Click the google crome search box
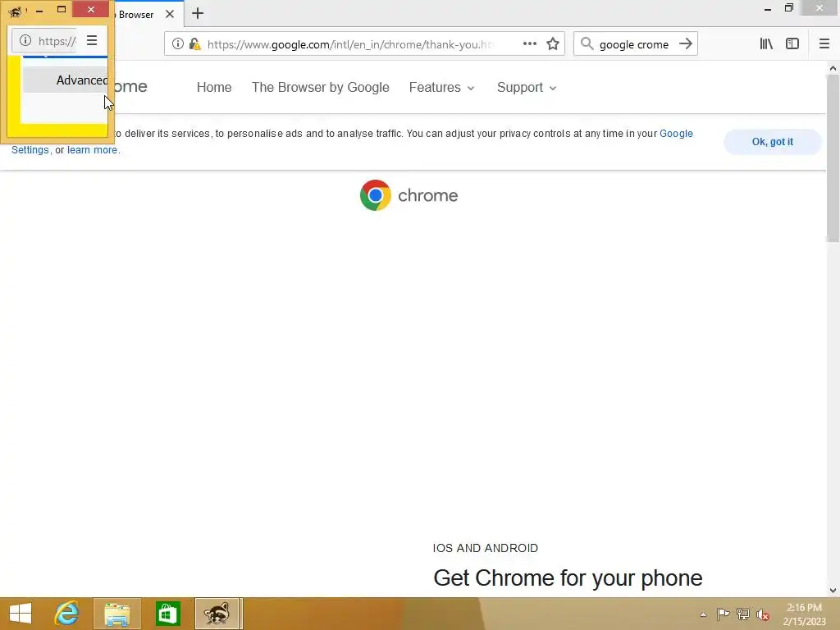 pyautogui.click(x=634, y=44)
